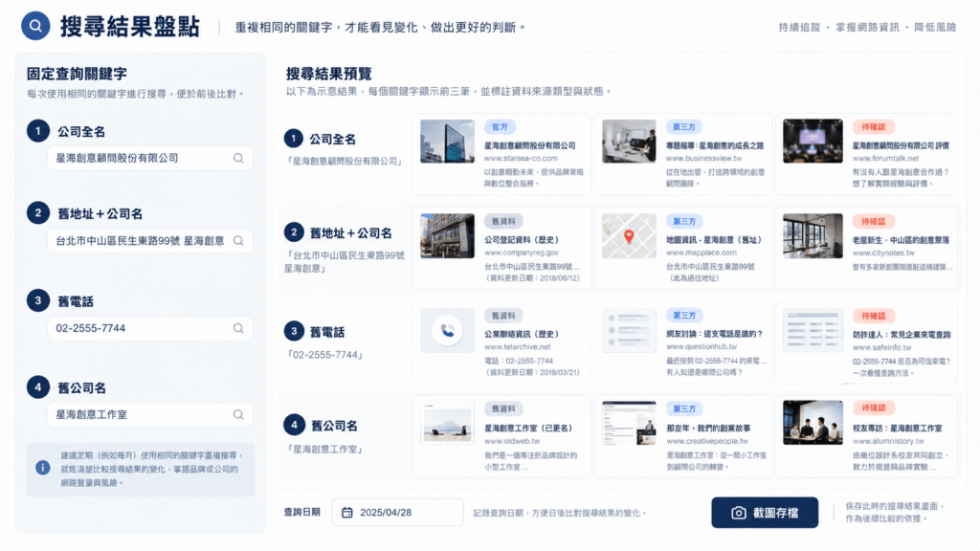Image resolution: width=980 pixels, height=551 pixels.
Task: Click the café interior thumbnail of 老屋新生 result
Action: (813, 236)
